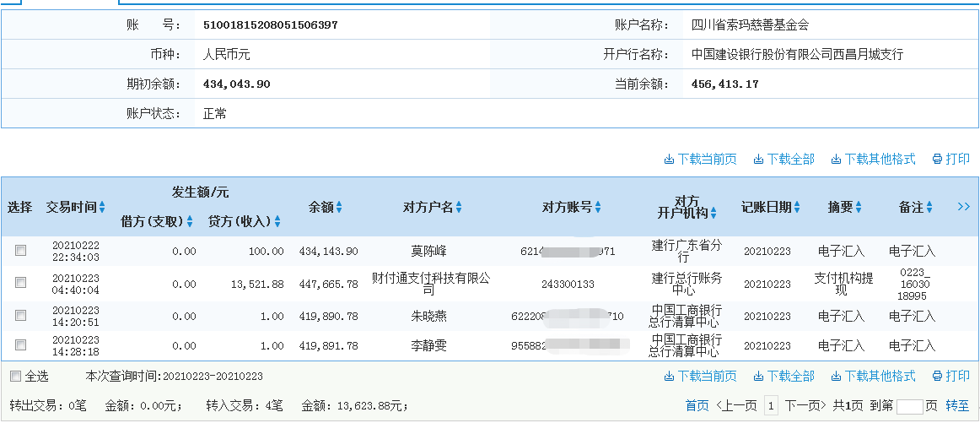
Task: Click the top printer icon
Action: tap(937, 160)
